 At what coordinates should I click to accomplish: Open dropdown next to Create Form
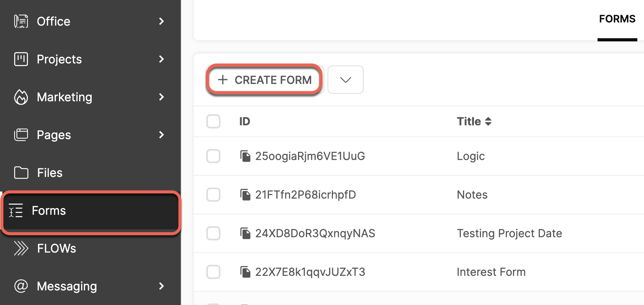(346, 80)
